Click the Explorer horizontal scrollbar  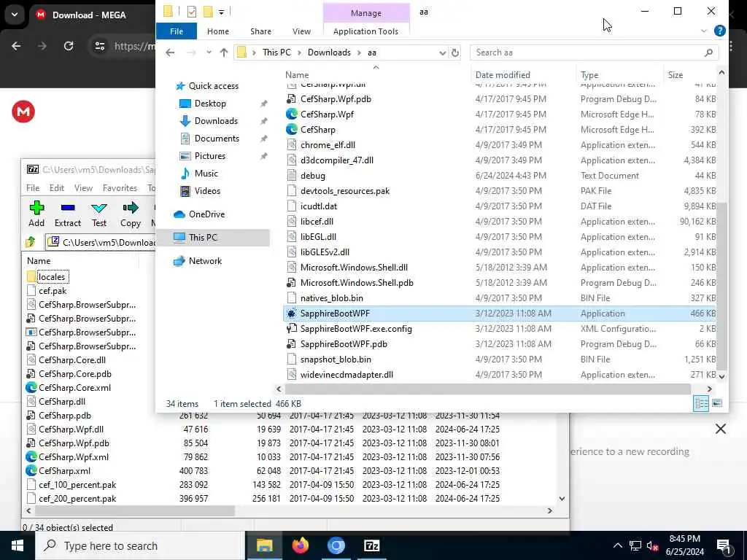[487, 389]
